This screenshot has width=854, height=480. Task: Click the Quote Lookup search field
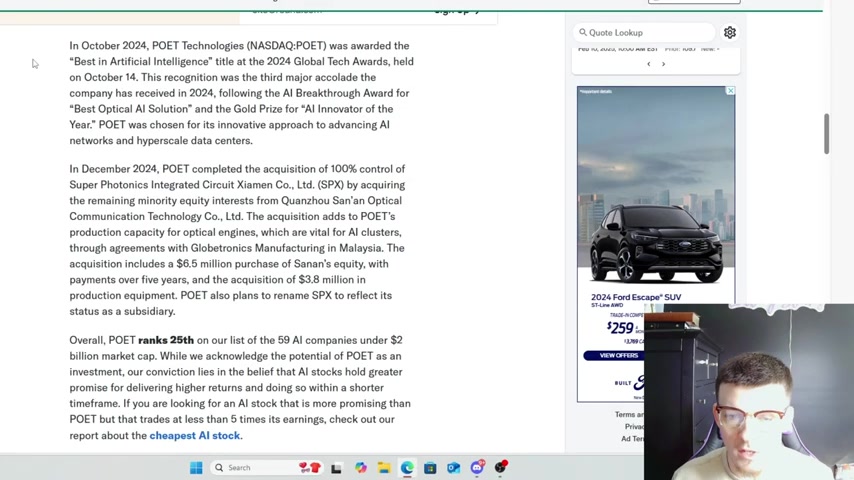pos(644,33)
